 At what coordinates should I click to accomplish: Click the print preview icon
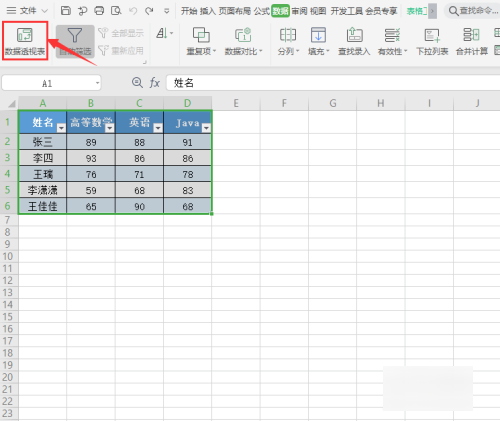click(x=116, y=11)
